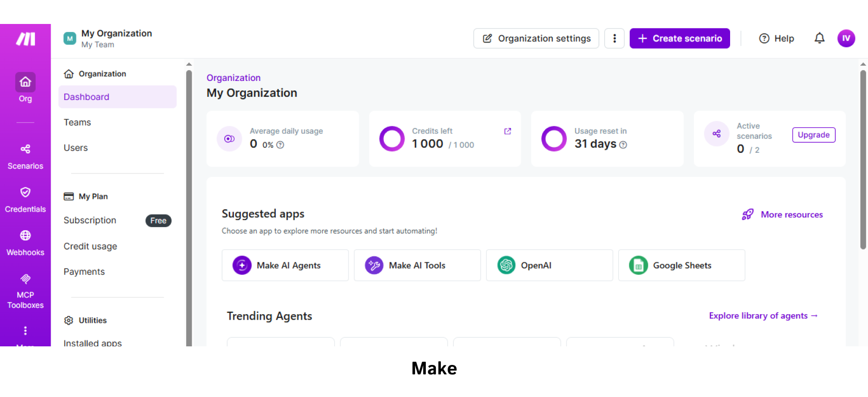Click the main page scrollbar
Viewport: 868px width, 397px height.
pos(863,159)
